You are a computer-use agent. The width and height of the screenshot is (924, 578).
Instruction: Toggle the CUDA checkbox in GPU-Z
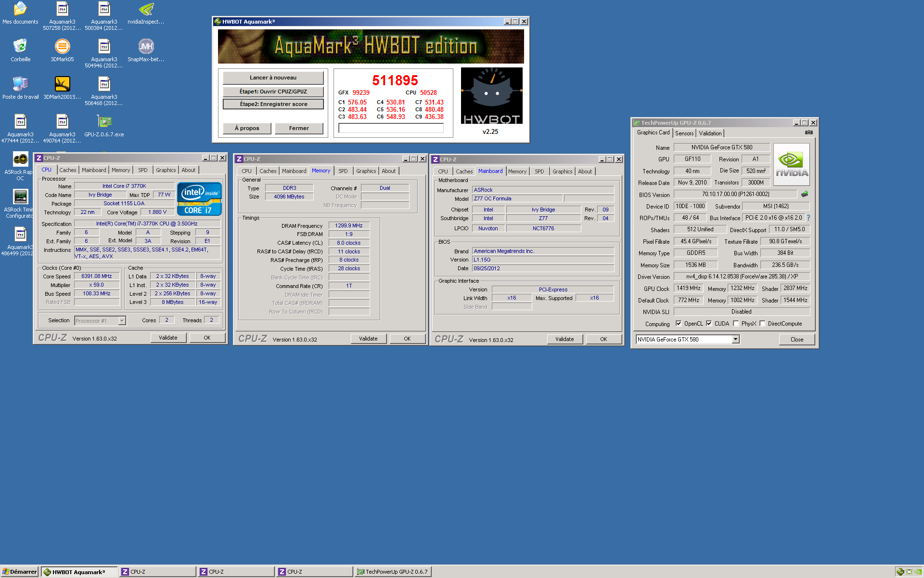point(709,324)
